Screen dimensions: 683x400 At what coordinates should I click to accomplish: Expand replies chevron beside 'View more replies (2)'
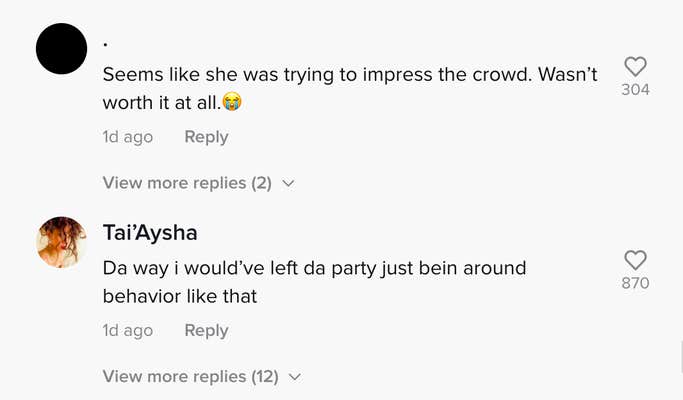coord(288,184)
